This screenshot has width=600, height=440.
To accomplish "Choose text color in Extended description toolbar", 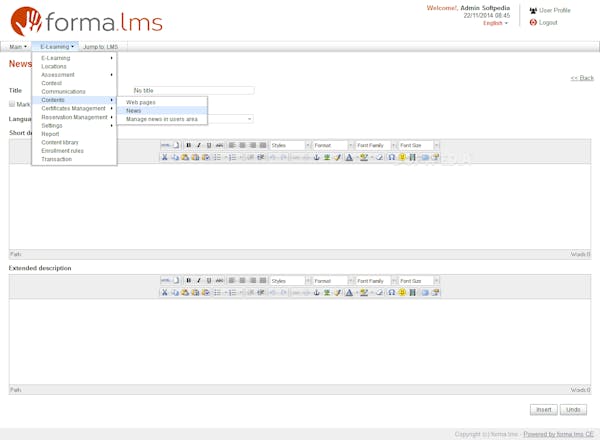I will click(349, 293).
